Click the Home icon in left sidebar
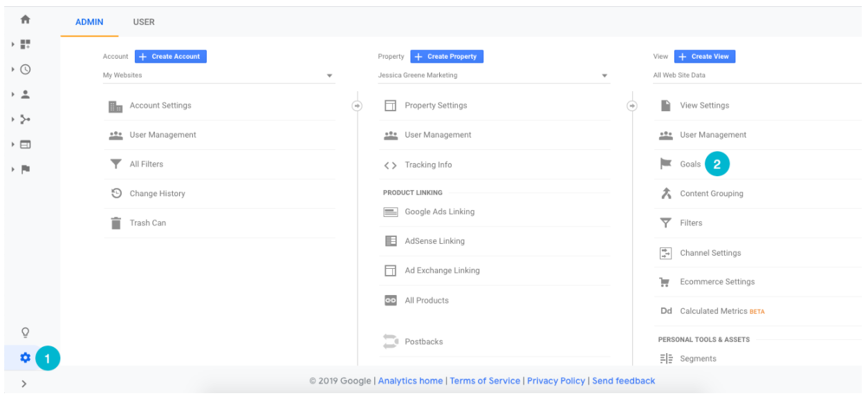 click(26, 20)
